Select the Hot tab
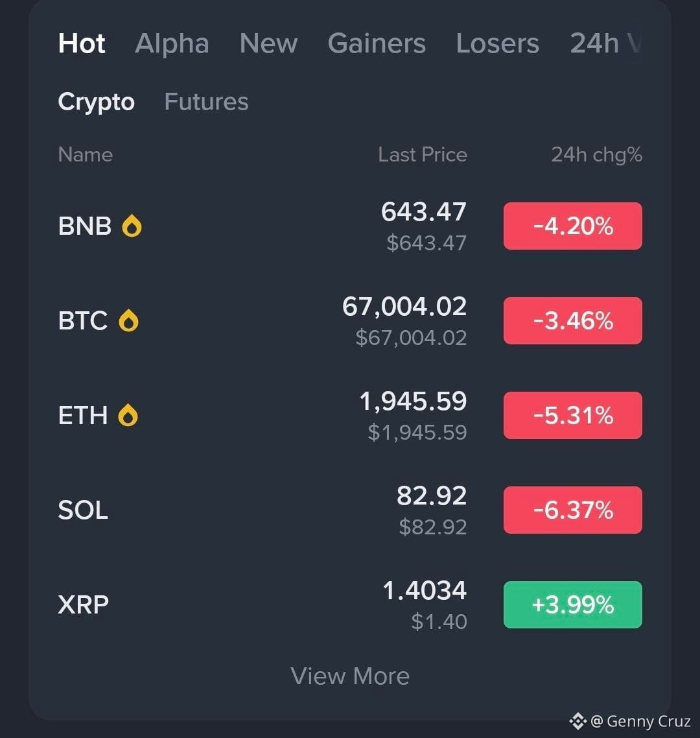 click(x=82, y=44)
